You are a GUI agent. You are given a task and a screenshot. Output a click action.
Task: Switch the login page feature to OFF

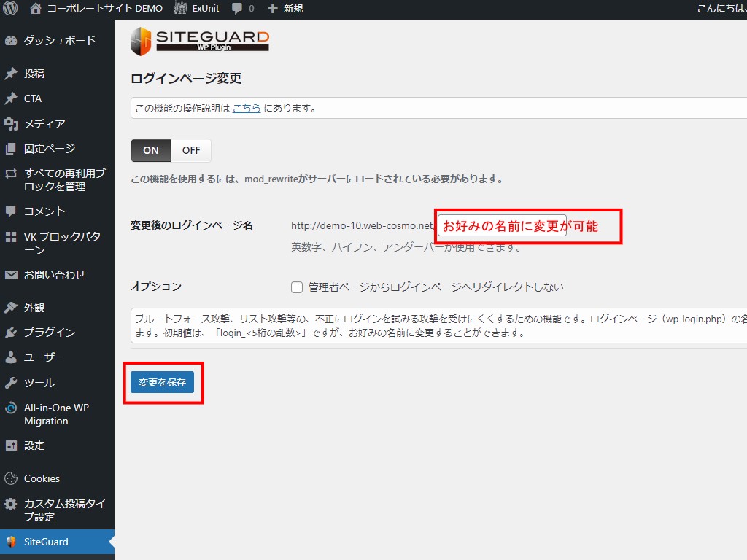(191, 150)
